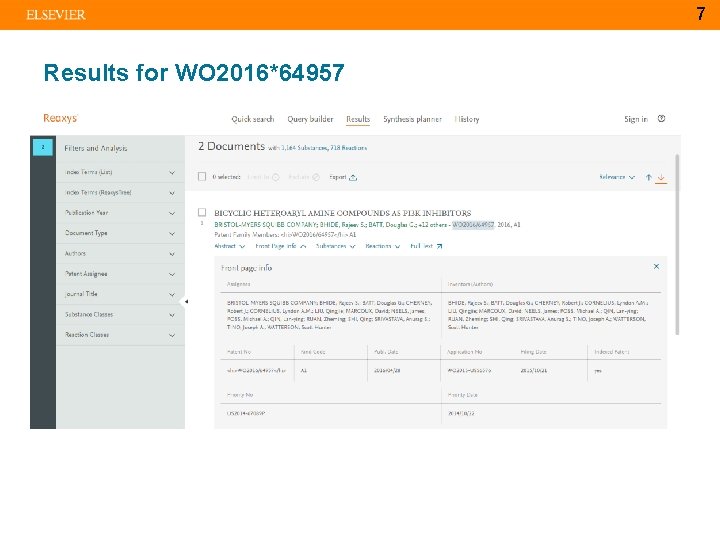The height and width of the screenshot is (540, 720).
Task: Open the History tab
Action: 467,119
